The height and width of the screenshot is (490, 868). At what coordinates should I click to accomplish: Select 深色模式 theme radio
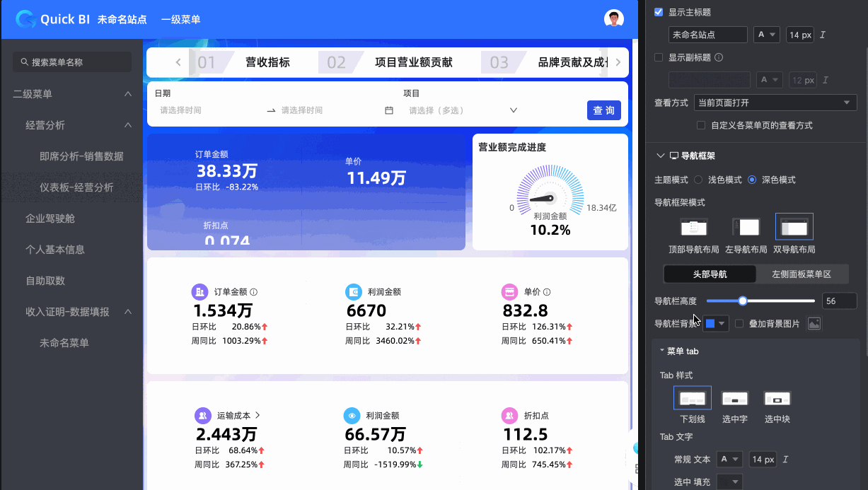752,180
